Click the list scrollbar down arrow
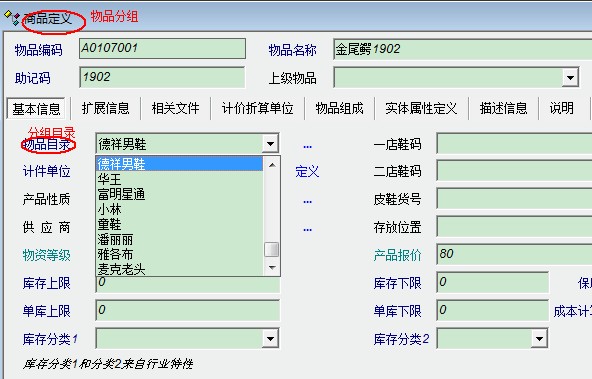This screenshot has width=592, height=379. (272, 267)
